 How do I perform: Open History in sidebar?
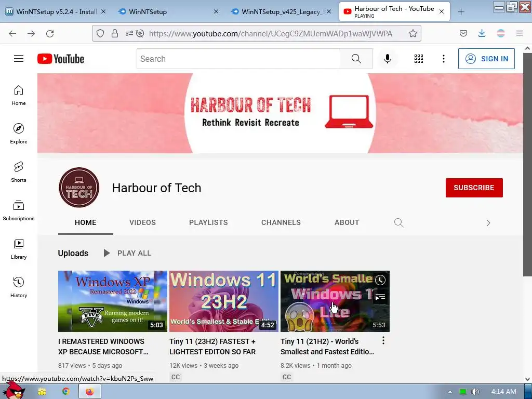(19, 287)
